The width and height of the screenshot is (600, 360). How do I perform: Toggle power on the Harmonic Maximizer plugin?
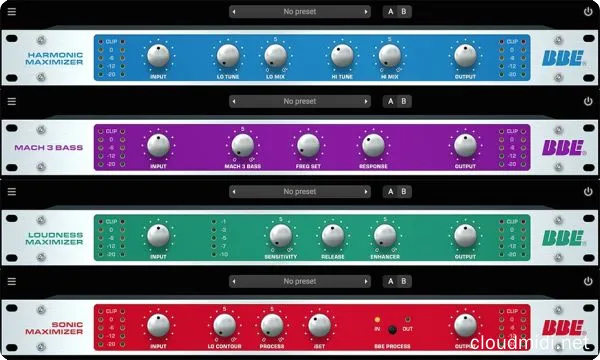click(588, 11)
